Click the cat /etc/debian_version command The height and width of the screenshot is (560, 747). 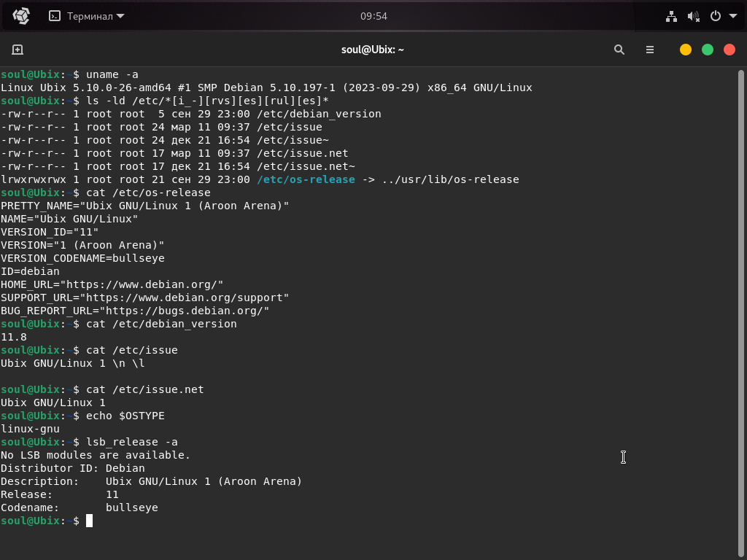(161, 324)
